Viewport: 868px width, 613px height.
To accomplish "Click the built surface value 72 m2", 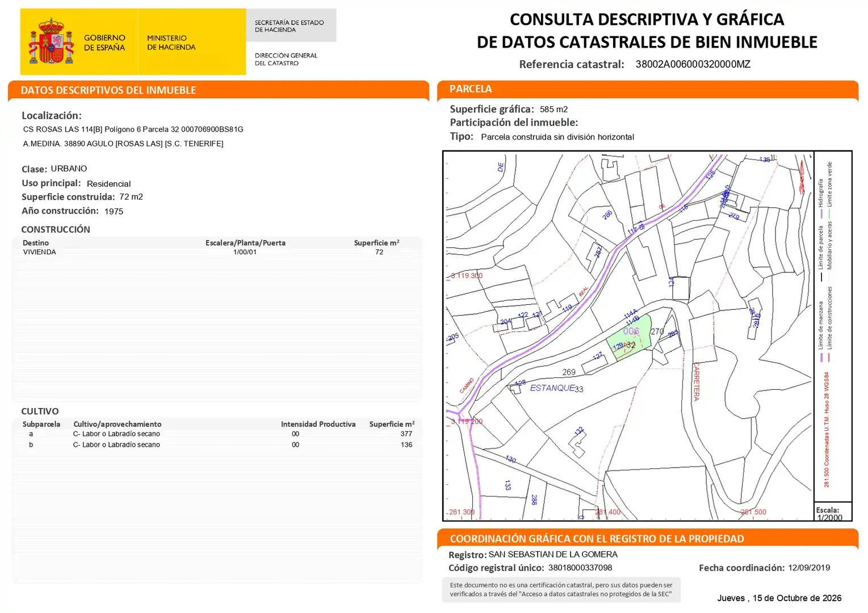I will click(131, 197).
